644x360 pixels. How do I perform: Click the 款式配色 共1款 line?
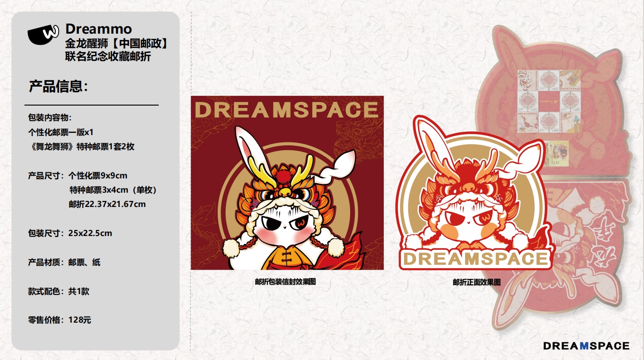59,291
